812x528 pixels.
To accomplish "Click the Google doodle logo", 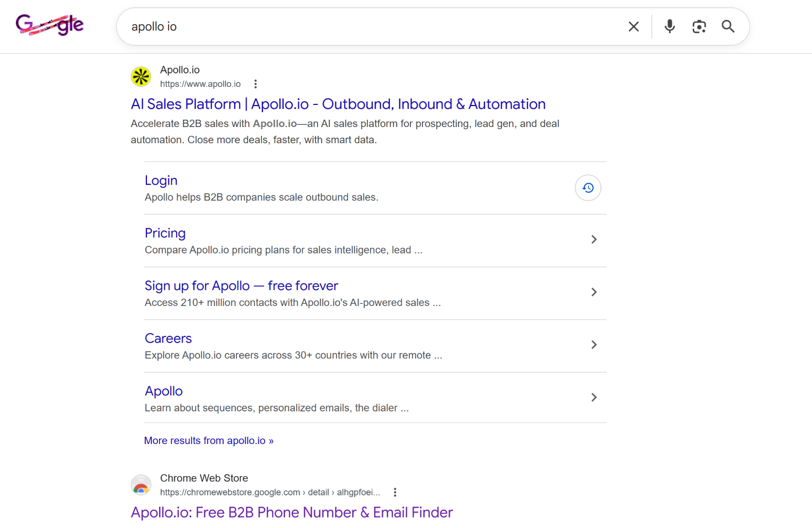I will point(50,25).
